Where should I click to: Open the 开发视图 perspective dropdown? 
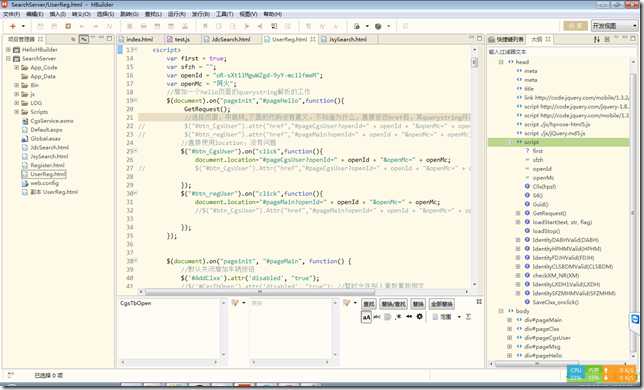coord(614,26)
